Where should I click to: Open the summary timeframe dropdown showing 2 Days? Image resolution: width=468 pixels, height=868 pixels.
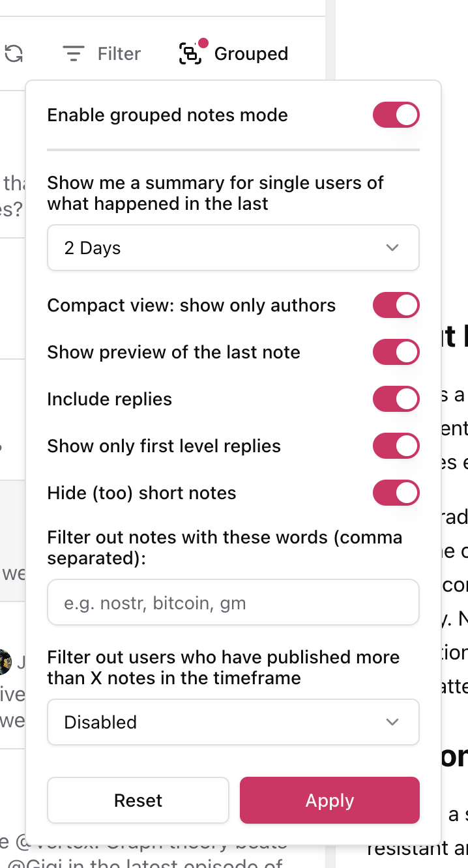(233, 248)
